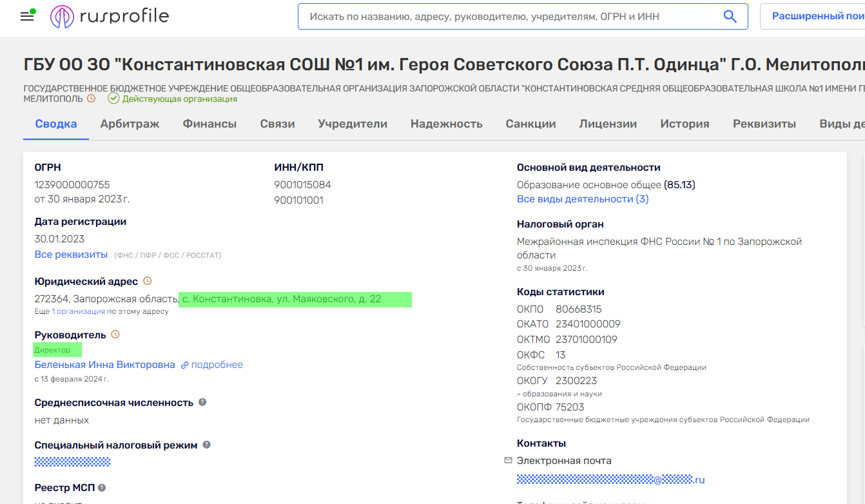This screenshot has height=504, width=865.
Task: Open the Финансы tab
Action: (209, 124)
